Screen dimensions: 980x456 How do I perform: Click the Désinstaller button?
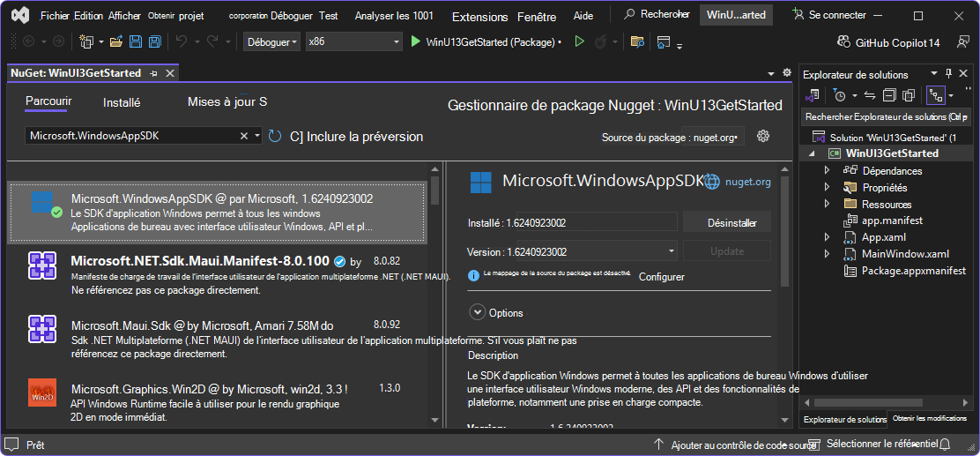pos(727,222)
